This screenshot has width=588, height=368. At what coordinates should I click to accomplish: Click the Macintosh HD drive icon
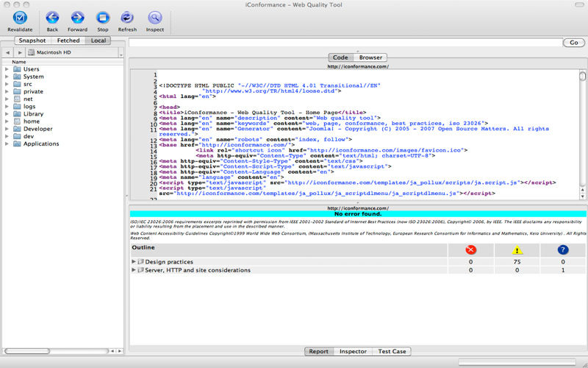point(32,52)
